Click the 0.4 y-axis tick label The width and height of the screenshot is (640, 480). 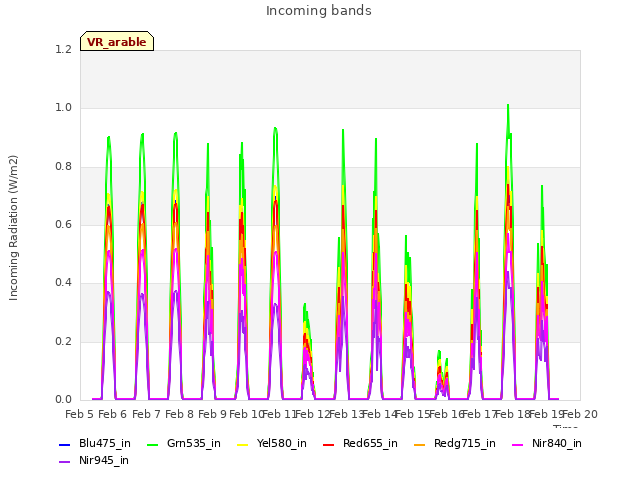tap(63, 282)
